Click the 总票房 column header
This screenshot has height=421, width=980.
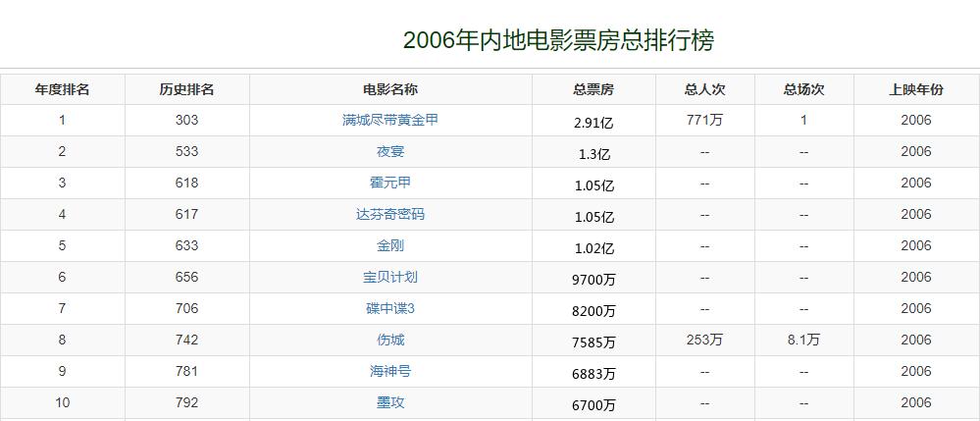pos(593,89)
